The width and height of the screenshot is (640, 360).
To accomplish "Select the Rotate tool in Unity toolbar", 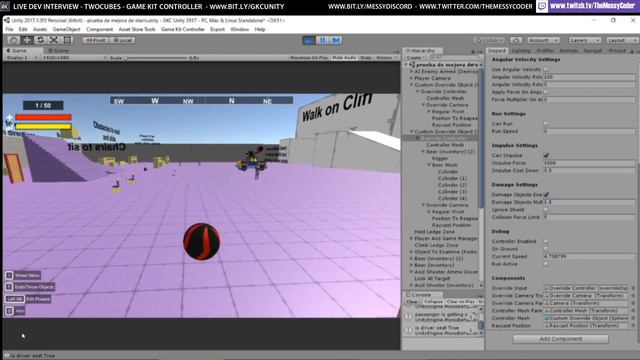I will pos(40,40).
